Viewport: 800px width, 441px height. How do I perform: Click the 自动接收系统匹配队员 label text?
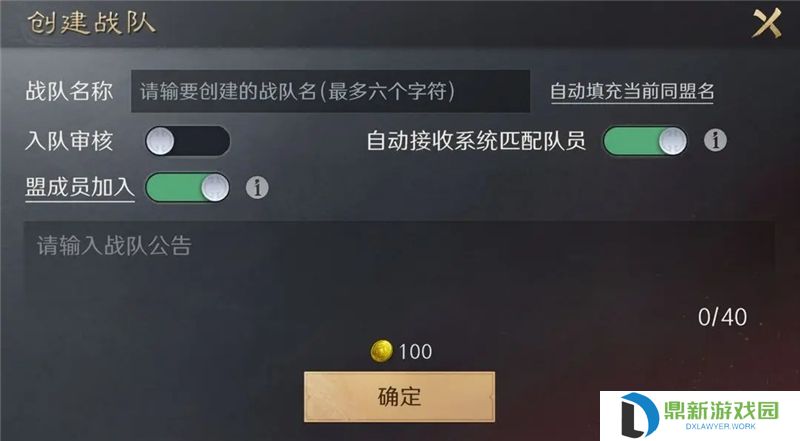(476, 141)
